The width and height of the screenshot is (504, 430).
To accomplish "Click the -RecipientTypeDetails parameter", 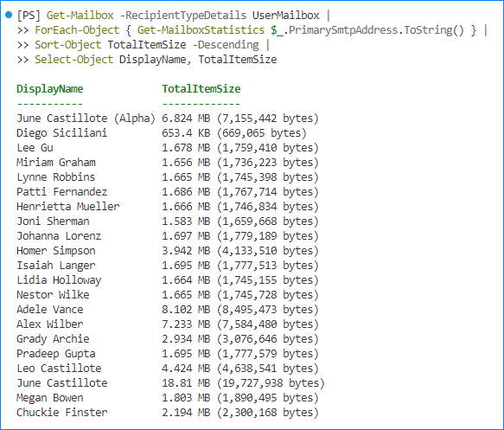I will pyautogui.click(x=183, y=15).
